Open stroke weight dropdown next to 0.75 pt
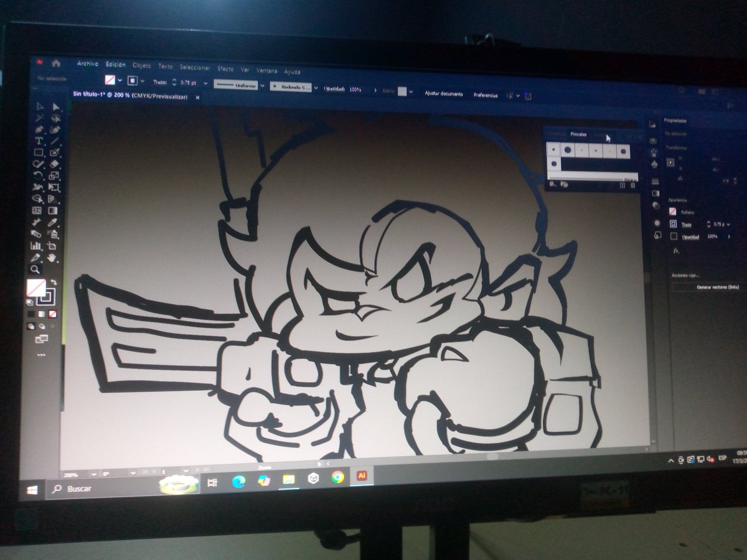This screenshot has width=747, height=560. coord(205,83)
